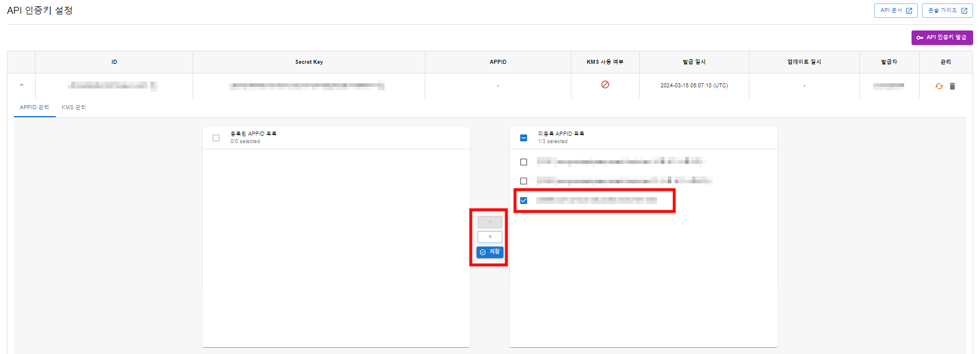Check the second unchecked APPID item checkbox
The image size is (980, 354).
(524, 181)
